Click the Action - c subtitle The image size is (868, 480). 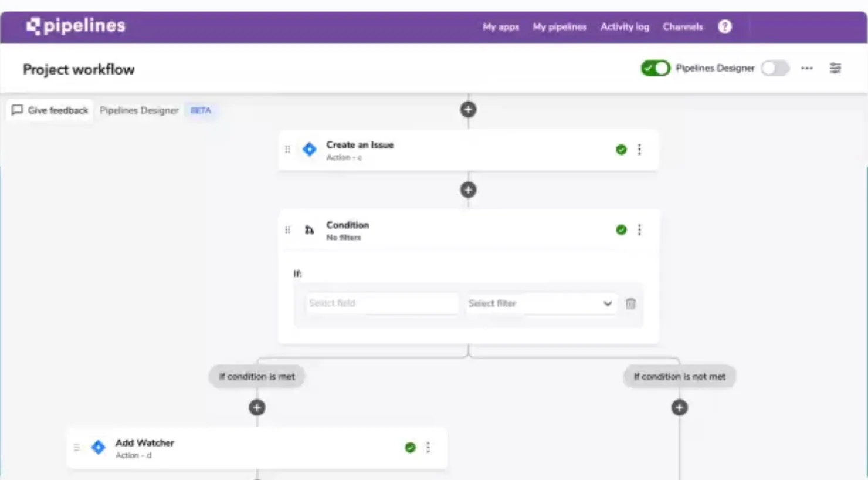click(344, 158)
